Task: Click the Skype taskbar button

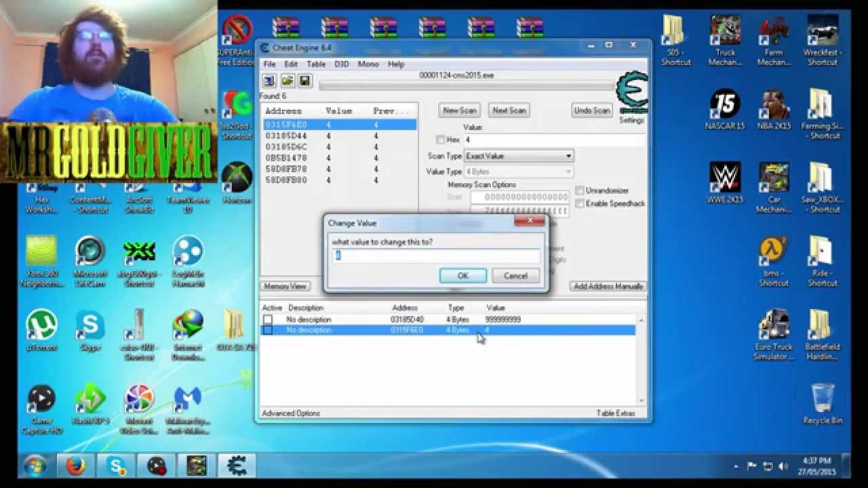Action: coord(117,466)
